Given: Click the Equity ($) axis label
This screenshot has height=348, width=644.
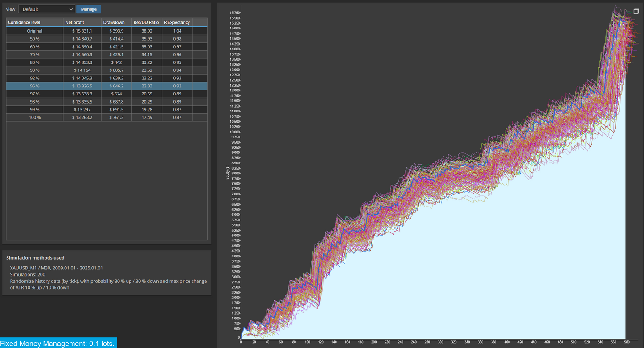Looking at the screenshot, I should (227, 172).
